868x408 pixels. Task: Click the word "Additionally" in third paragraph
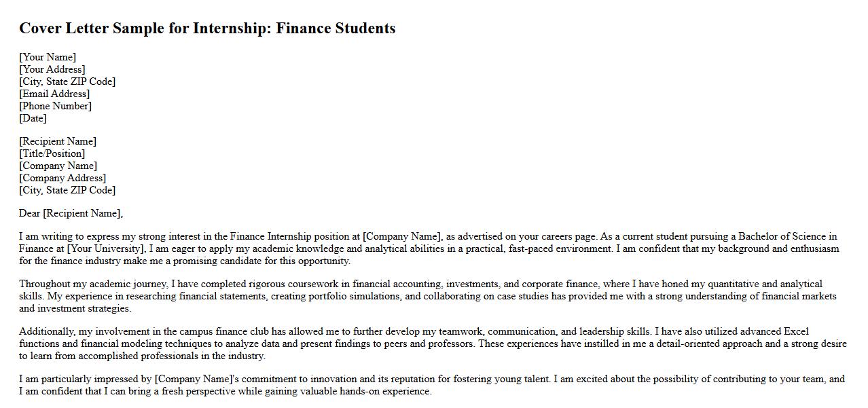pyautogui.click(x=47, y=331)
